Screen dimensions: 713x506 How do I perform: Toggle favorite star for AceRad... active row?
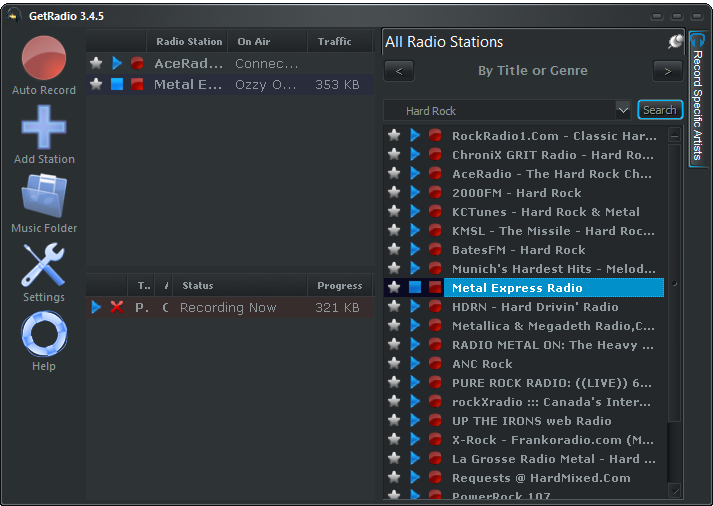[96, 63]
